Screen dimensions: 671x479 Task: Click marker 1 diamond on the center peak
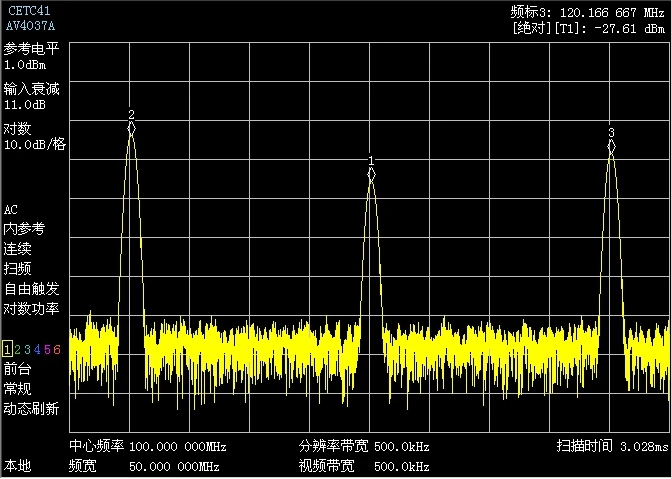(371, 175)
